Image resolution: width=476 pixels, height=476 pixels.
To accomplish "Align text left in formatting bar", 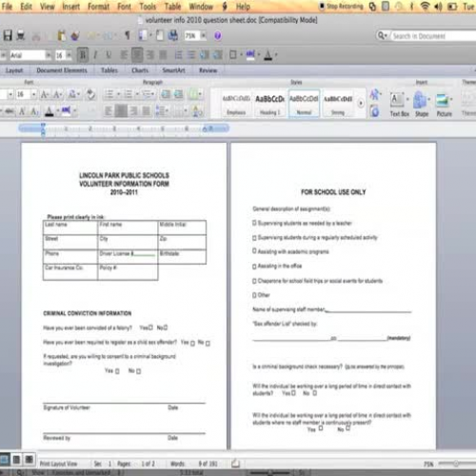I will (124, 55).
